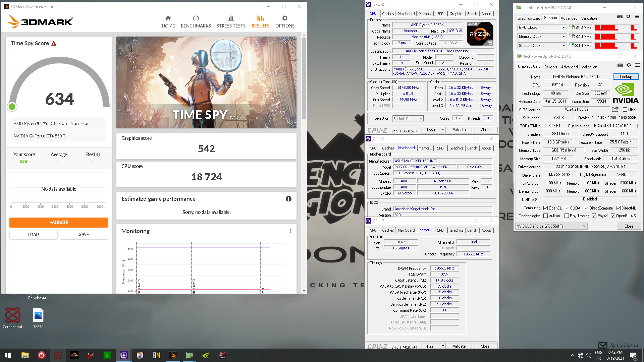Open the hamburger menu in GPU-Z Graphics Card window
This screenshot has width=644, height=362.
(637, 65)
